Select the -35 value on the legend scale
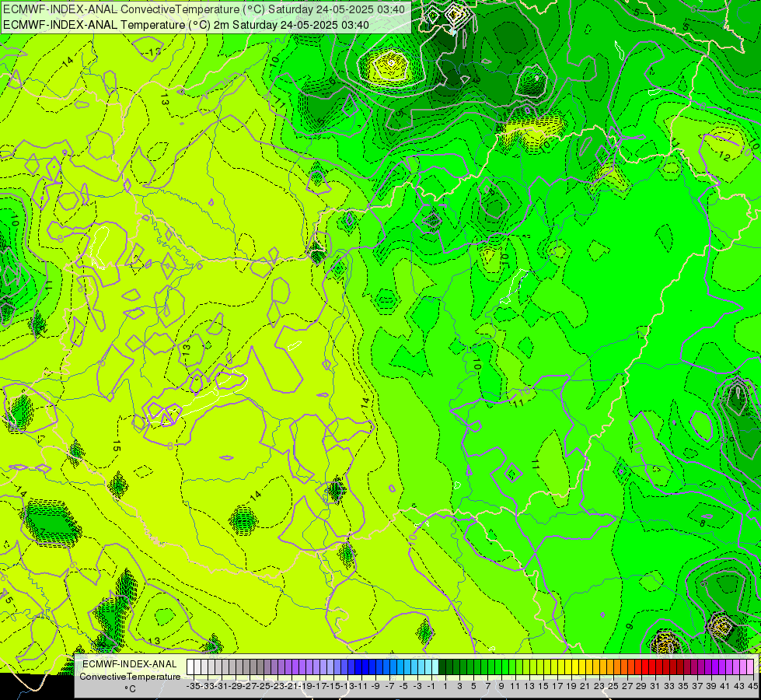The height and width of the screenshot is (700, 761). (x=193, y=686)
